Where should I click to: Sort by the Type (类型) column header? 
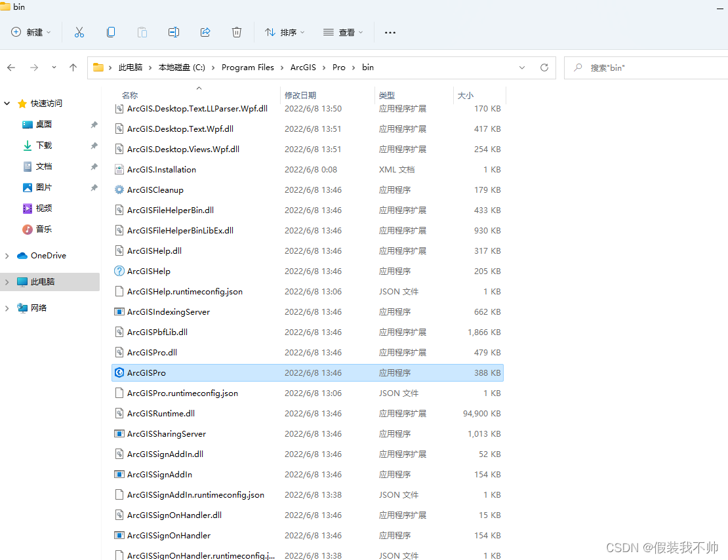pos(387,95)
